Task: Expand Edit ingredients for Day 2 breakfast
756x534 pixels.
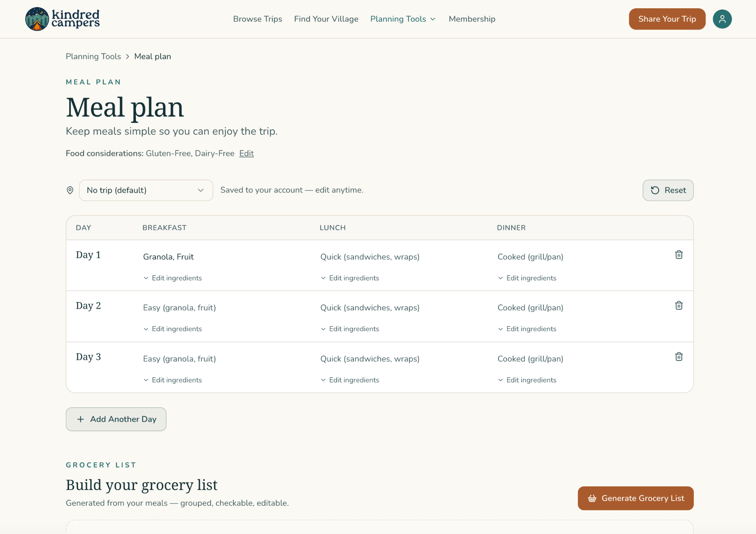Action: tap(172, 329)
